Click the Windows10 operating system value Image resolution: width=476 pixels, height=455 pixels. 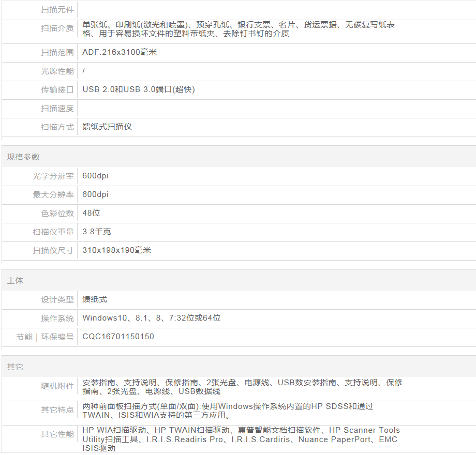tap(151, 318)
